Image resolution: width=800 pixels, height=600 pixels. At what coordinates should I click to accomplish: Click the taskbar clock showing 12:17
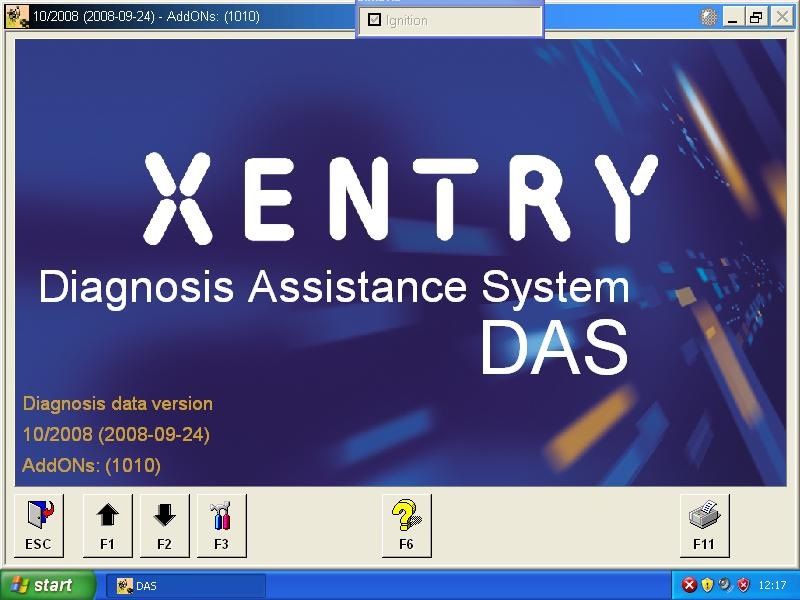click(772, 585)
